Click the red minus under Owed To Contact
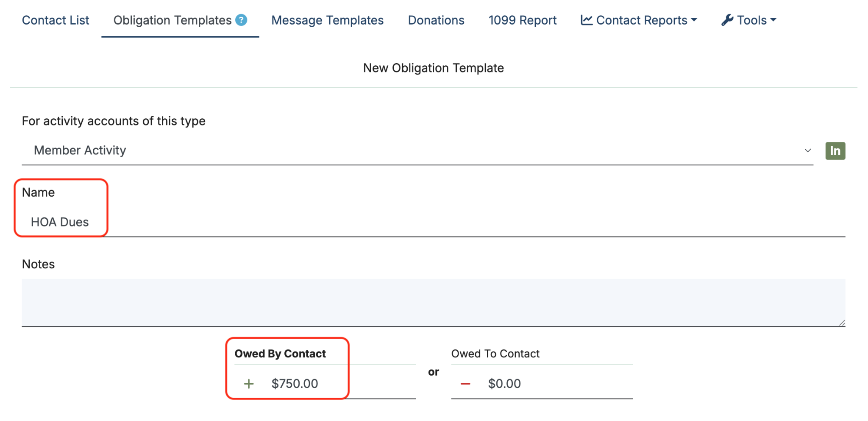Viewport: 868px width, 421px height. pyautogui.click(x=466, y=384)
